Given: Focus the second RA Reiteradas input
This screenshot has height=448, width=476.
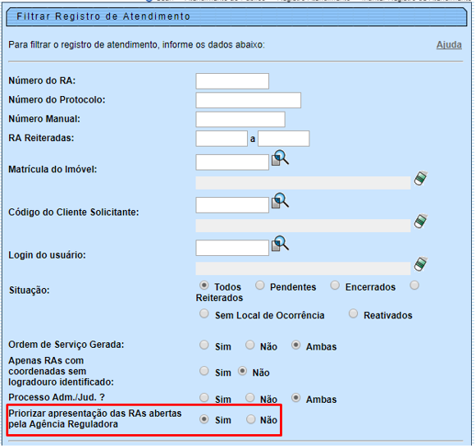Looking at the screenshot, I should coord(284,139).
